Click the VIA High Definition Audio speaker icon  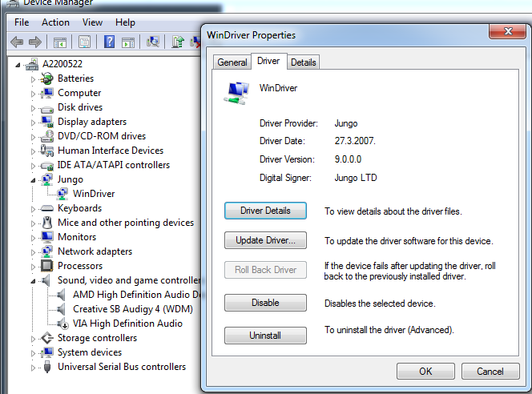click(62, 324)
